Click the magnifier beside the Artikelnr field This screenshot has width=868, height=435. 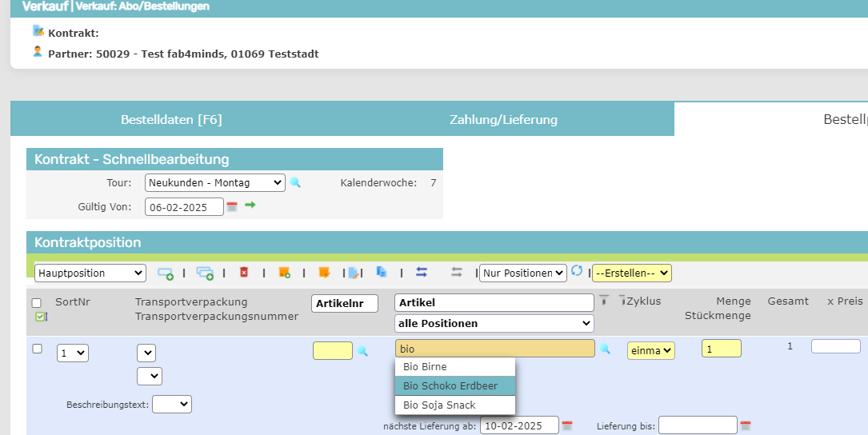(362, 350)
